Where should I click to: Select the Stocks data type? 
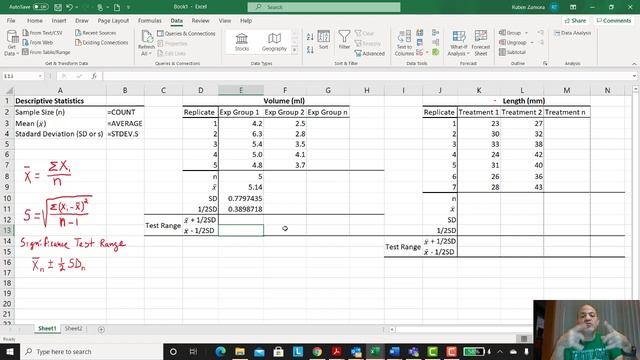(242, 42)
